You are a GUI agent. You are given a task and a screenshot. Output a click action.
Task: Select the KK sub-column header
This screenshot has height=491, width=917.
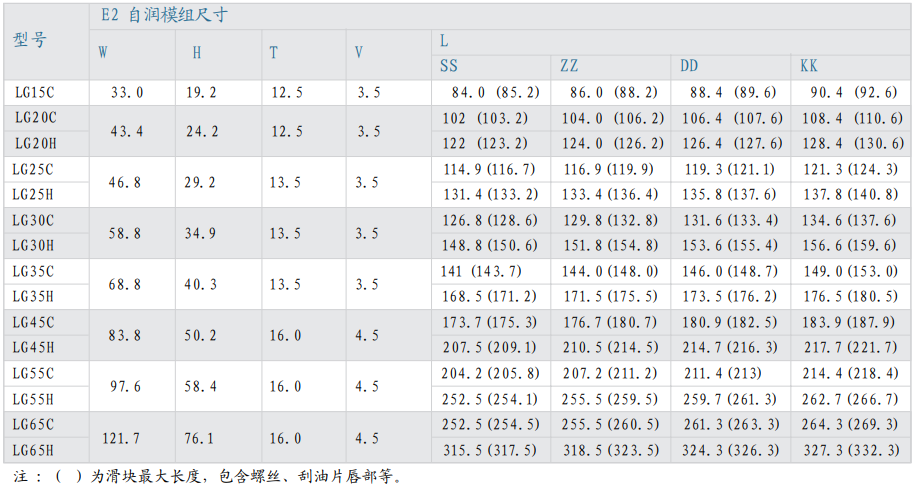point(809,66)
